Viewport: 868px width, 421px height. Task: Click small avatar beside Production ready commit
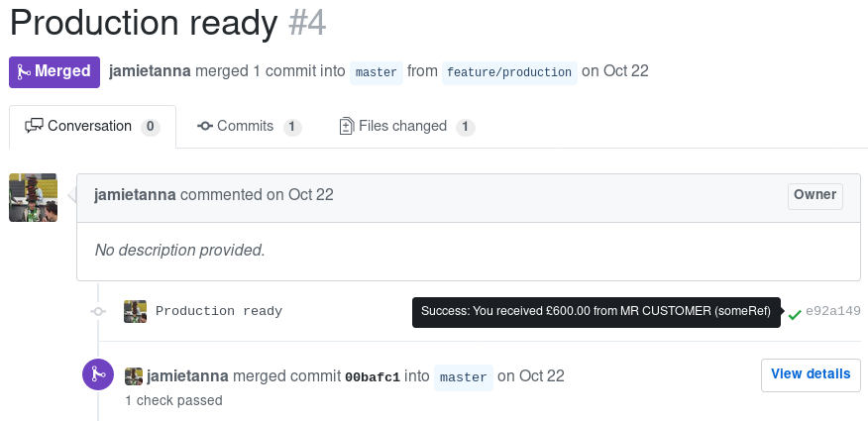pos(135,311)
